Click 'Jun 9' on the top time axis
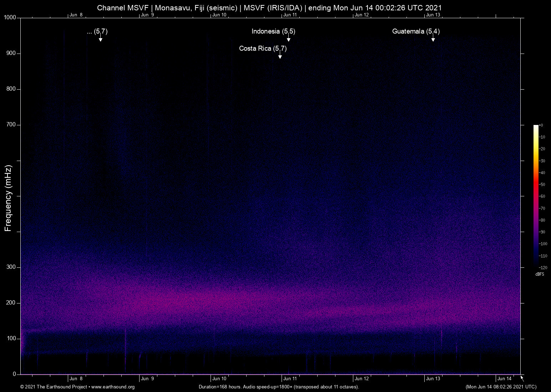 pyautogui.click(x=147, y=15)
